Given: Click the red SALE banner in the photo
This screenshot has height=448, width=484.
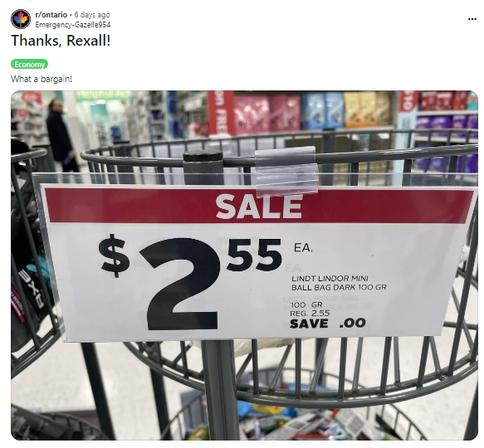Looking at the screenshot, I should click(259, 206).
